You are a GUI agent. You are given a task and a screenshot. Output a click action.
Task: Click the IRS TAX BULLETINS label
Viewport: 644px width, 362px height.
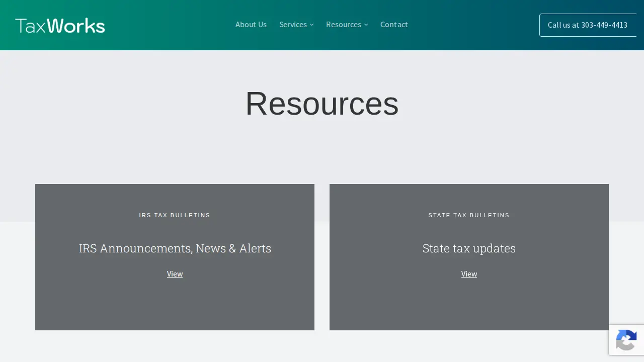click(175, 215)
